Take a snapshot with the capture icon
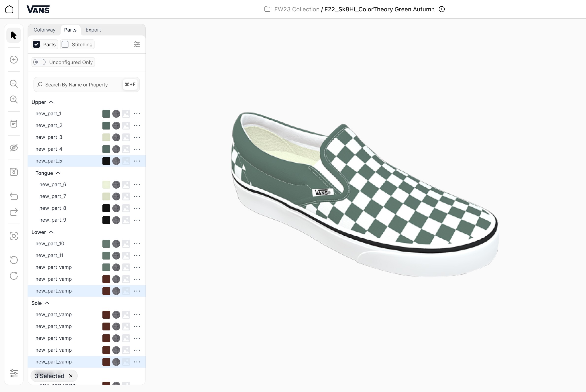586x392 pixels. 14,236
